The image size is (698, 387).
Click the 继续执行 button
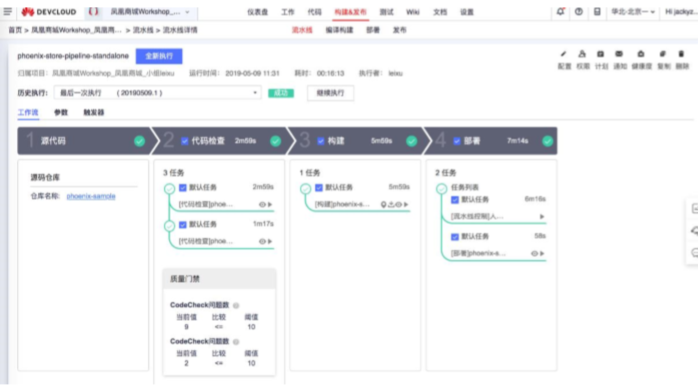(330, 93)
